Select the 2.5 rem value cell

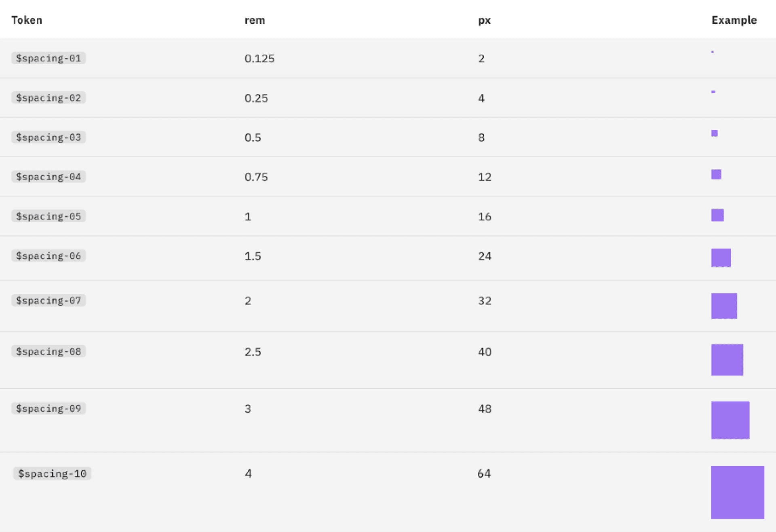(253, 352)
